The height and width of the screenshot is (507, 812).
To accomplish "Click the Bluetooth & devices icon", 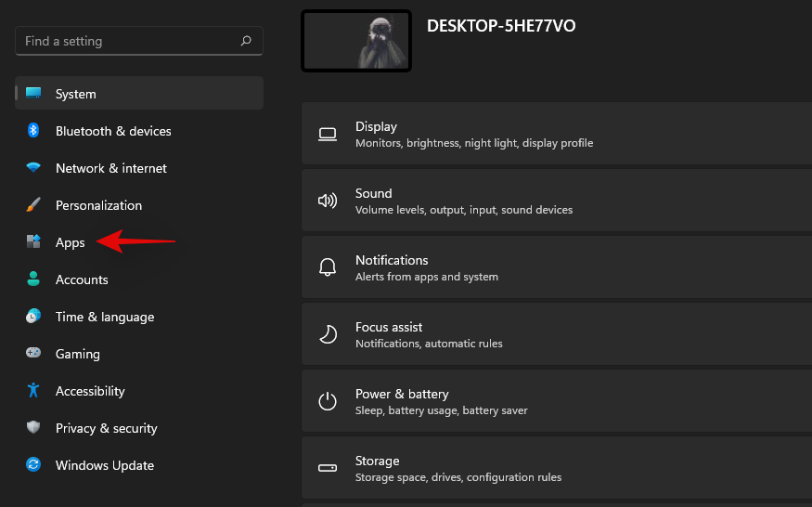I will pos(33,131).
